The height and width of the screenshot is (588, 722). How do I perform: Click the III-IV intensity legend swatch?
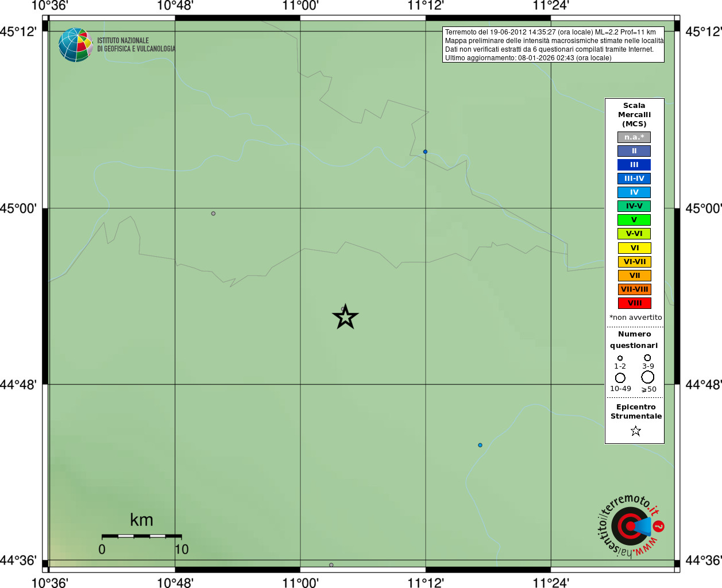(x=634, y=179)
